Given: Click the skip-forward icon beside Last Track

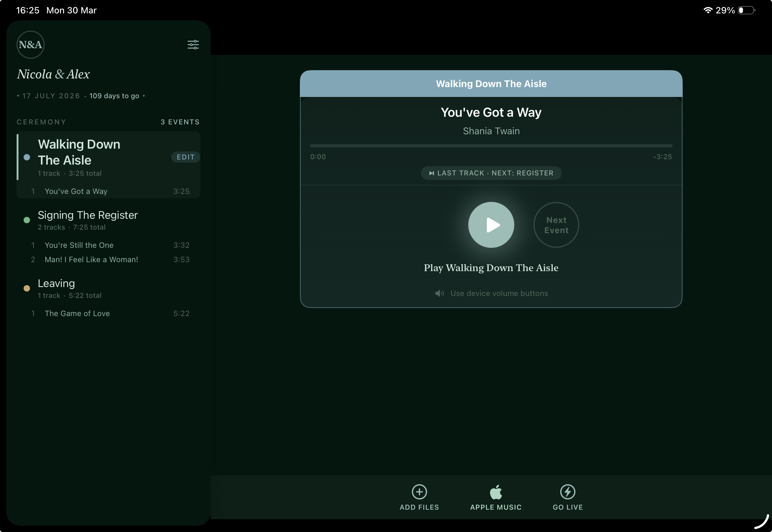Looking at the screenshot, I should pyautogui.click(x=432, y=173).
